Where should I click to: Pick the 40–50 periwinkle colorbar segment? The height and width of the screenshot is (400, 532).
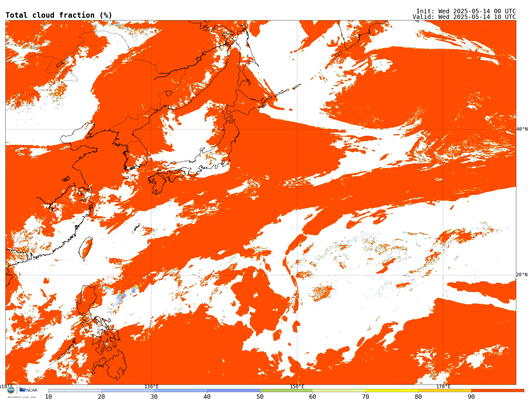233,391
